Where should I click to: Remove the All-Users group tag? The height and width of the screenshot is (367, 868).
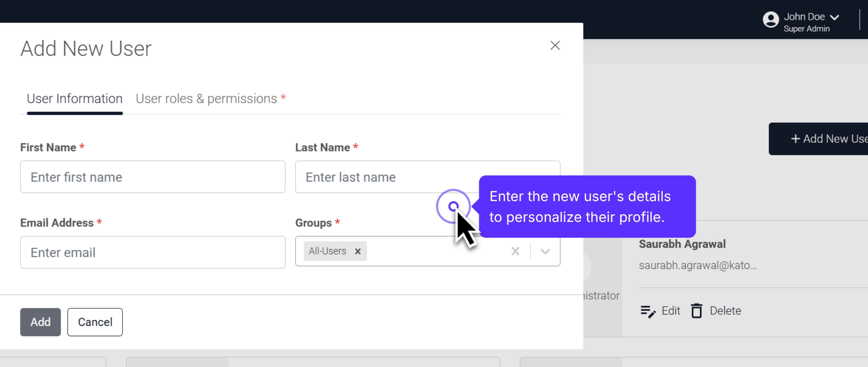click(358, 251)
